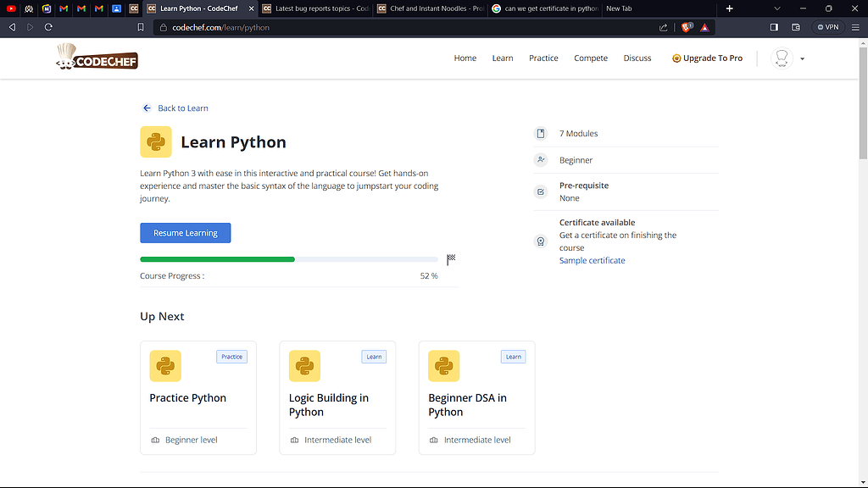Click the share page icon in the address bar

(664, 27)
